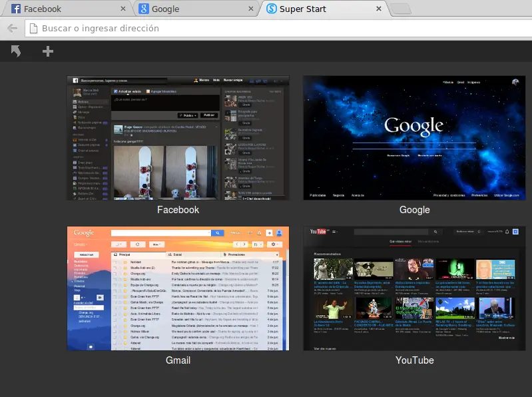Viewport: 532px width, 397px height.
Task: Close the Facebook tab
Action: tap(123, 9)
